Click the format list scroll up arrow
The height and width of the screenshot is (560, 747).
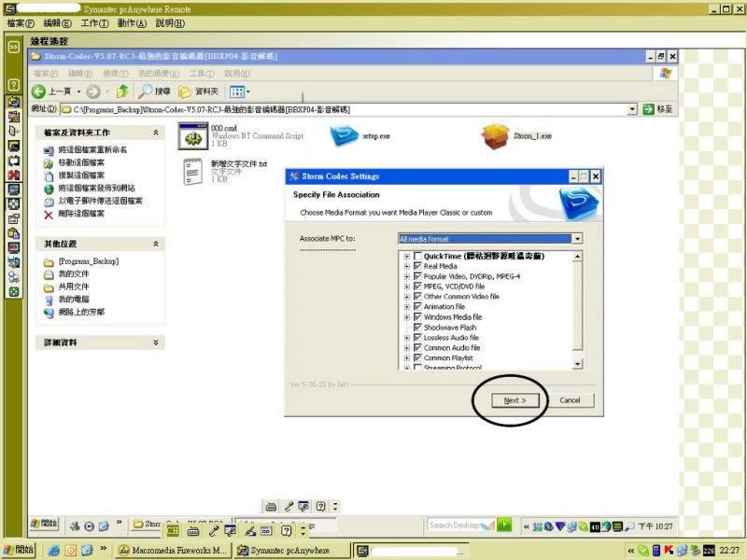click(577, 257)
